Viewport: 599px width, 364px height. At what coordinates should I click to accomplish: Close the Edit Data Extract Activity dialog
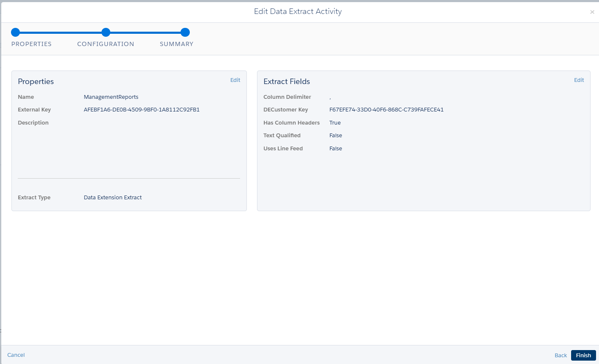(592, 12)
